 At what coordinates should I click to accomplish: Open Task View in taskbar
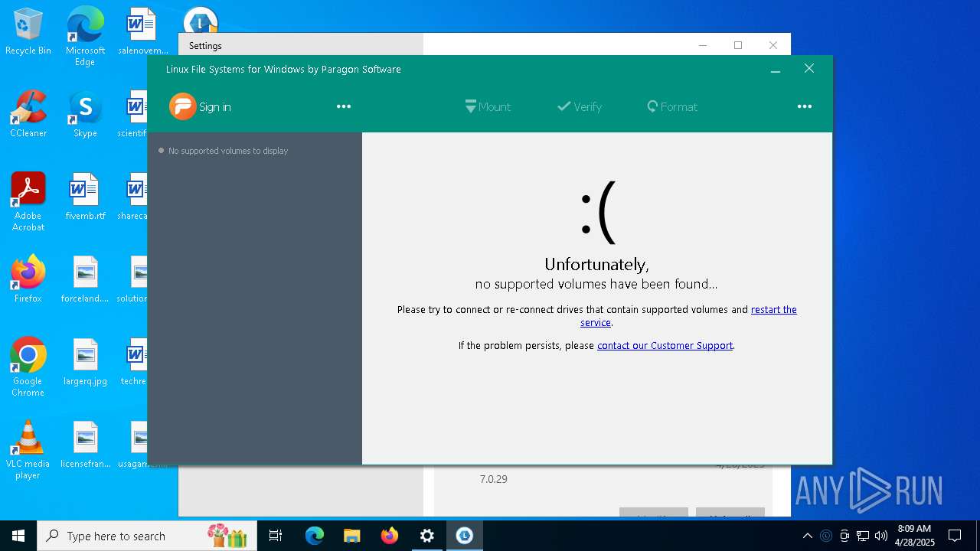coord(276,536)
